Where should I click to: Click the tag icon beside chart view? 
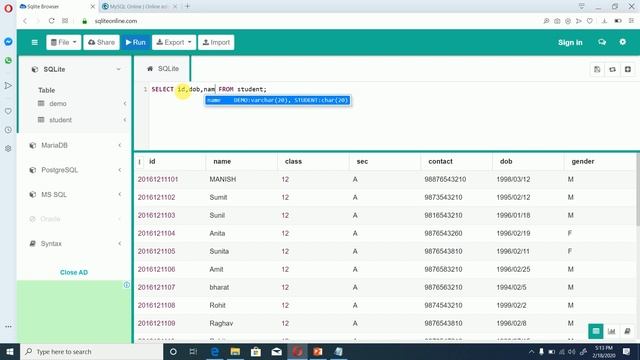[x=627, y=331]
